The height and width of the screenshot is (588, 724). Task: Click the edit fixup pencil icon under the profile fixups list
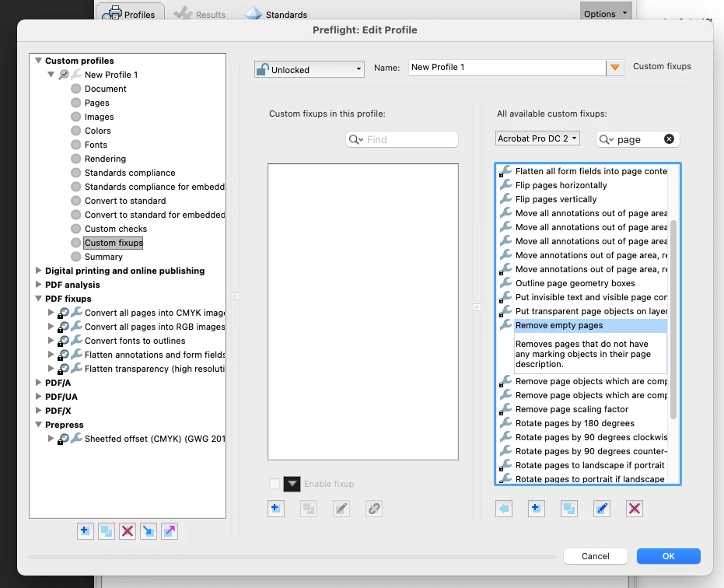(x=341, y=509)
